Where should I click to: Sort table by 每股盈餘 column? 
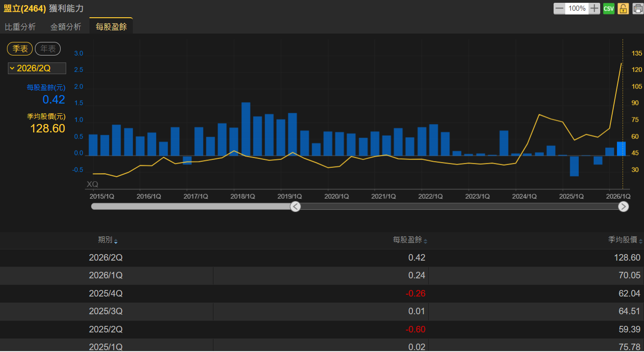[410, 240]
